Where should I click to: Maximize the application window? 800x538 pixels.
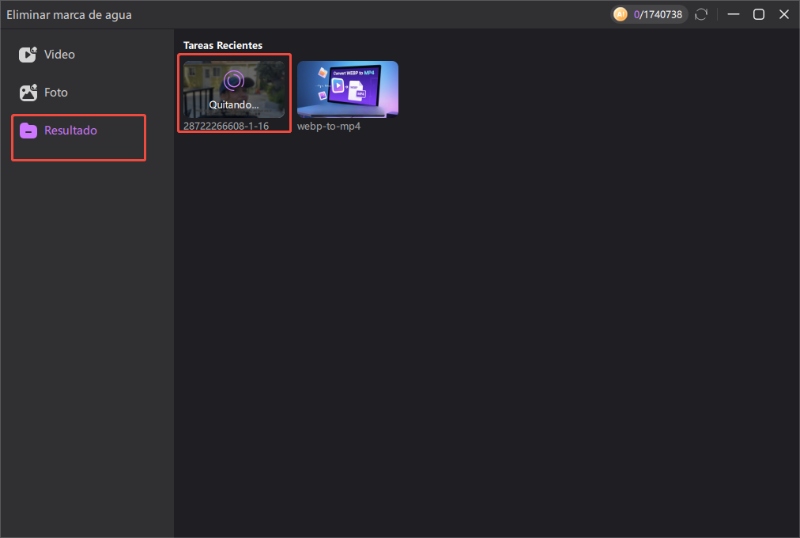tap(758, 14)
